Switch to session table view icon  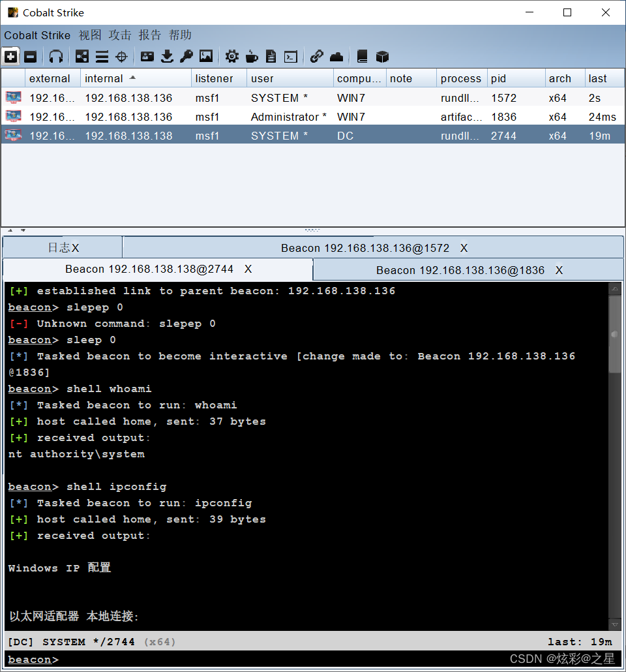102,57
